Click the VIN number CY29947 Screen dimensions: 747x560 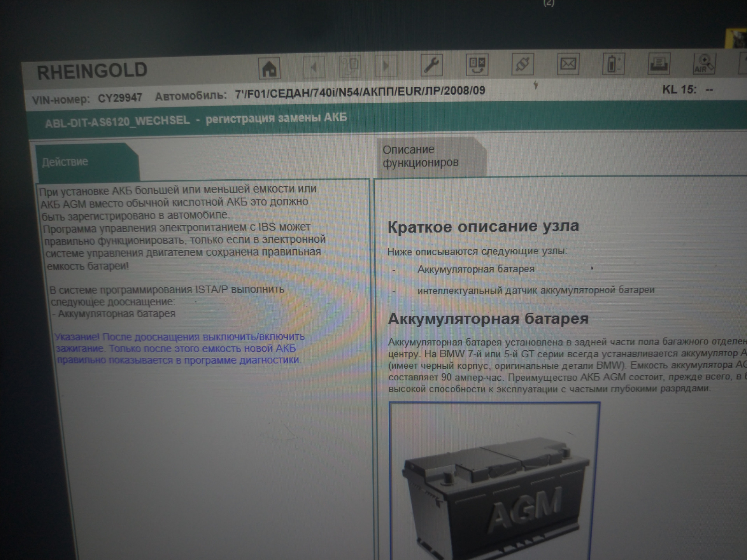point(120,98)
